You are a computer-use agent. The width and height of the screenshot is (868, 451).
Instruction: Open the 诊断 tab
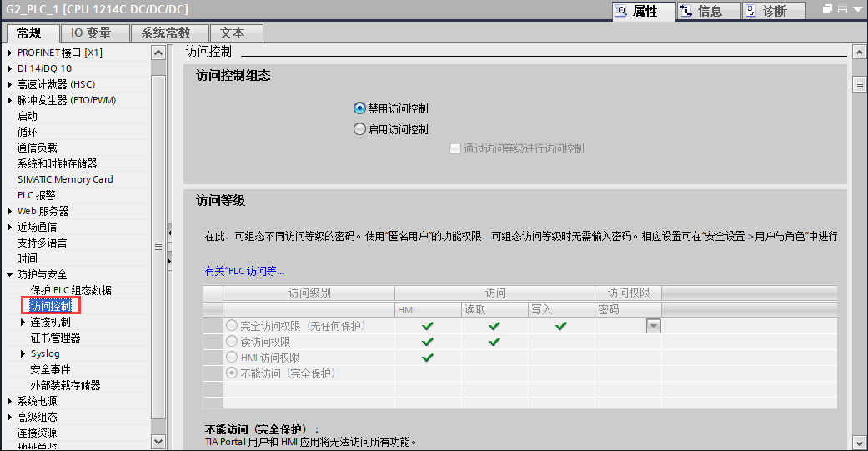[775, 11]
